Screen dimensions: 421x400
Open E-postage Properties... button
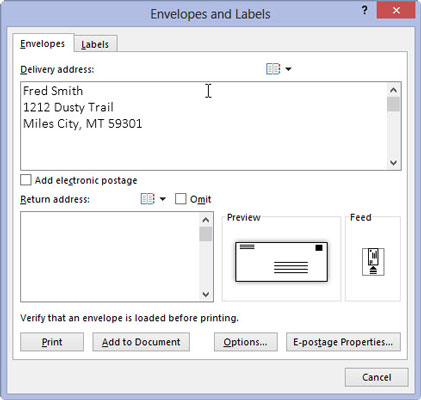[343, 342]
